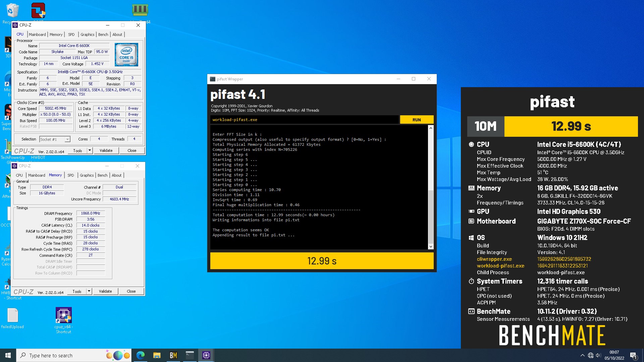This screenshot has height=362, width=644.
Task: Open the volume tray icon
Action: 598,355
